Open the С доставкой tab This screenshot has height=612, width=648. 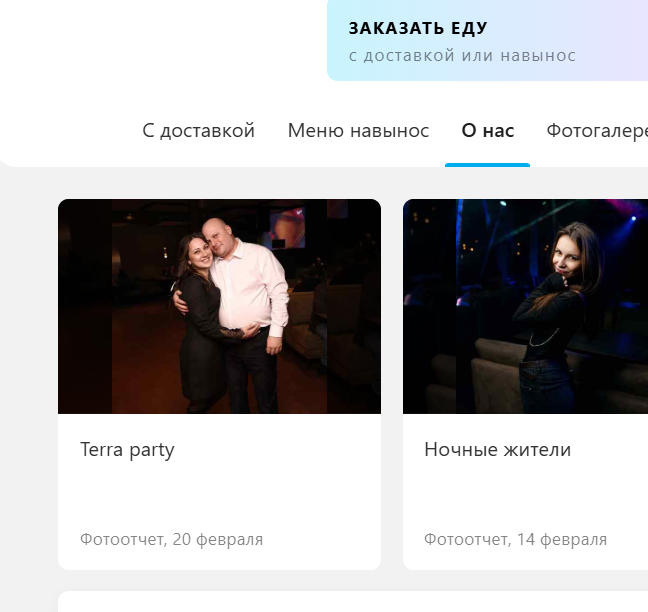pyautogui.click(x=198, y=131)
